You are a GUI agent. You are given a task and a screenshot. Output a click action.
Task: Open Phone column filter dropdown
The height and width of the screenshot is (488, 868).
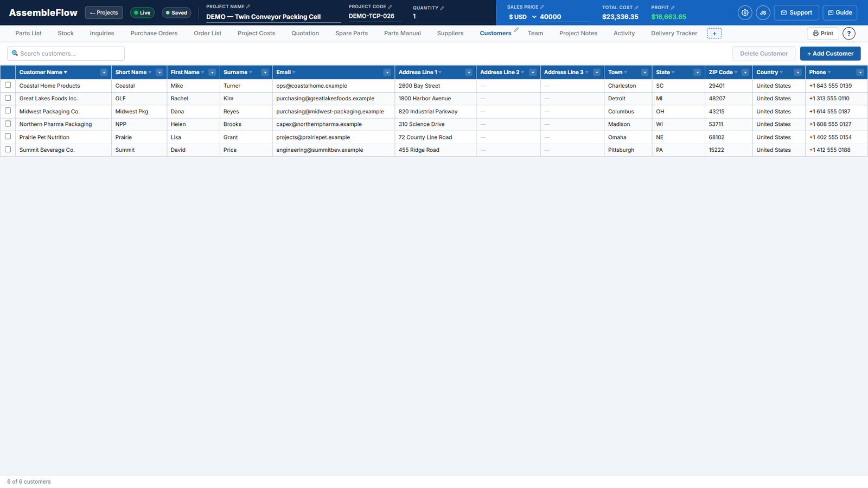click(860, 73)
